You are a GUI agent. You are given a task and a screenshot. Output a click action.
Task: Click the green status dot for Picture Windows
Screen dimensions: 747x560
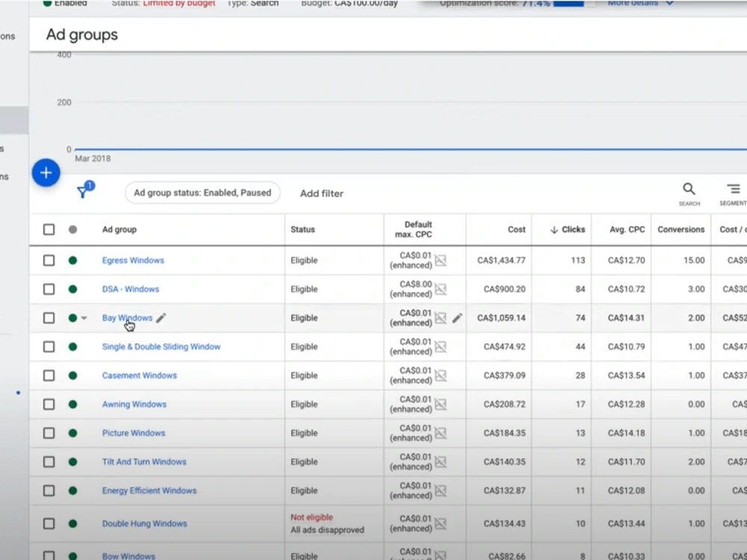pos(72,433)
